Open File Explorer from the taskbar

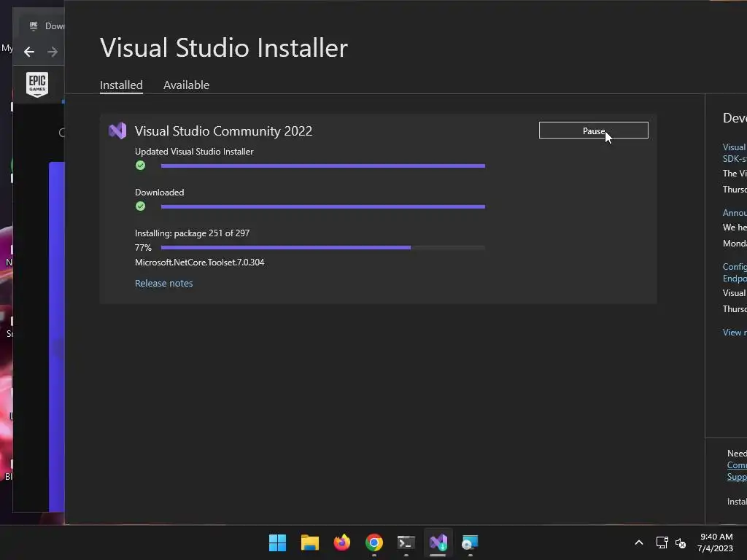309,542
